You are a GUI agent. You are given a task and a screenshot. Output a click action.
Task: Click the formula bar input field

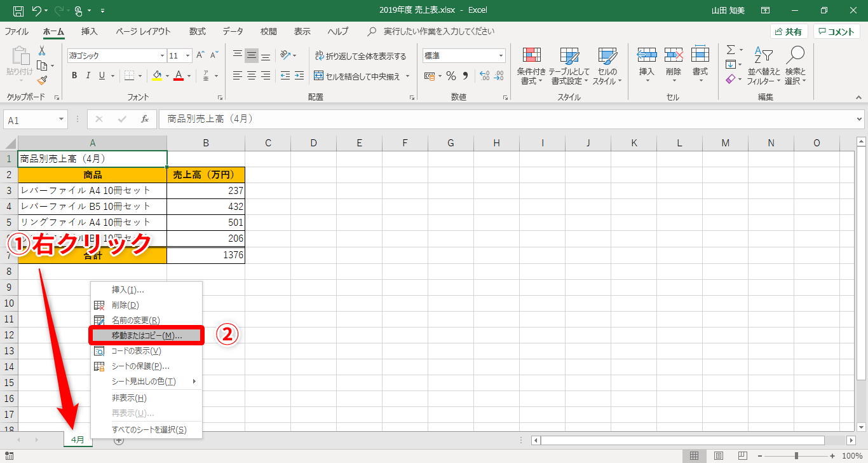coord(506,119)
